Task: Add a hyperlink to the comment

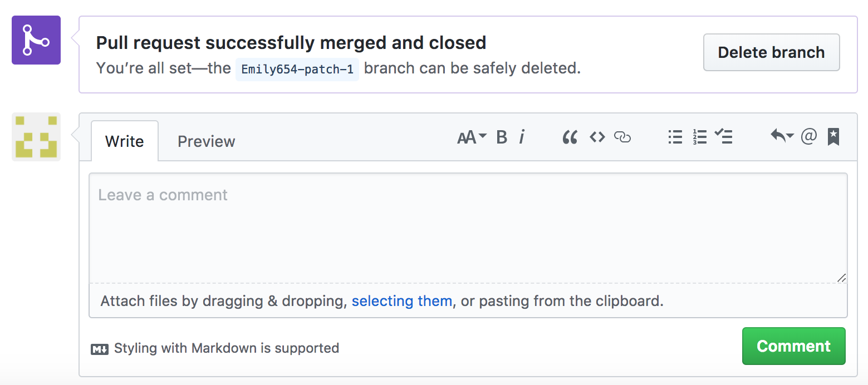Action: [x=622, y=137]
